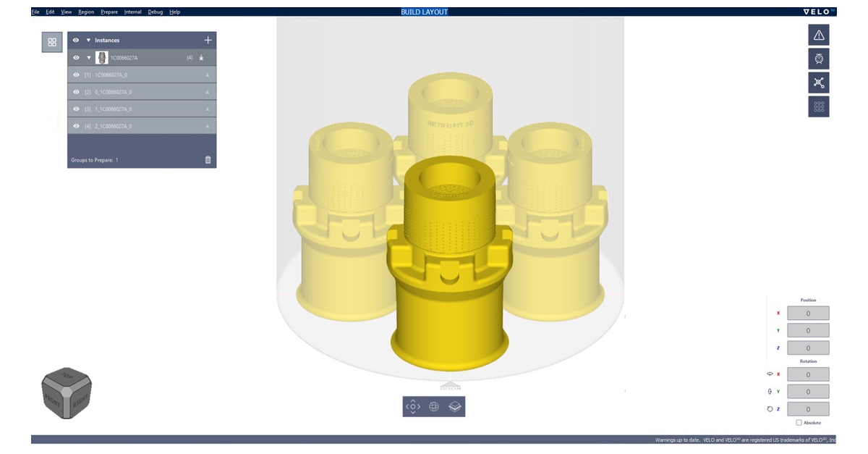
Task: Click the X rotation input field
Action: [807, 374]
